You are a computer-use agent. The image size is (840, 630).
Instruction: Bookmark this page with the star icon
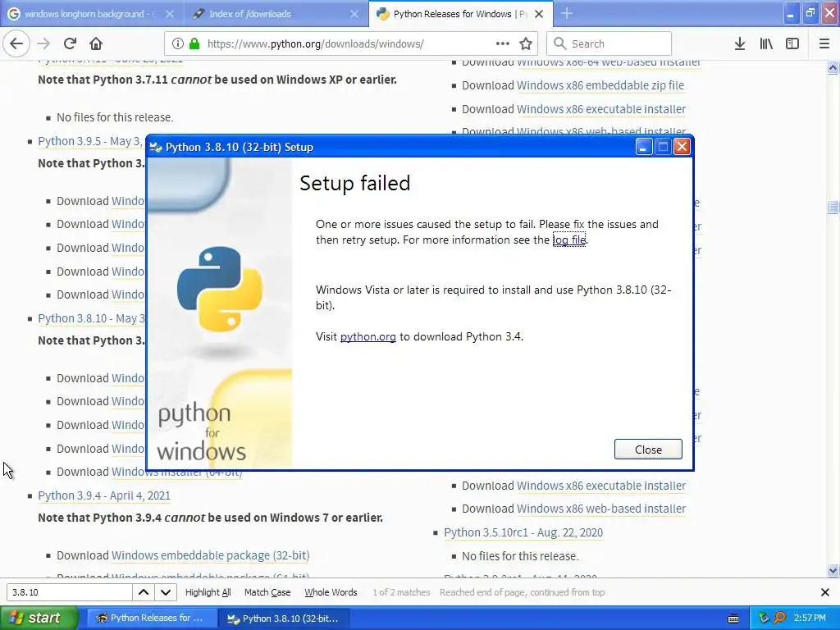point(526,43)
